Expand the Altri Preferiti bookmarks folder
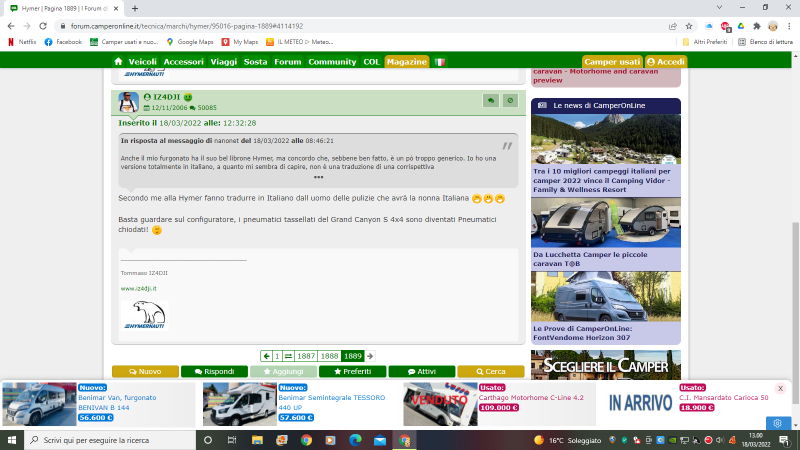Image resolution: width=800 pixels, height=450 pixels. pos(705,42)
